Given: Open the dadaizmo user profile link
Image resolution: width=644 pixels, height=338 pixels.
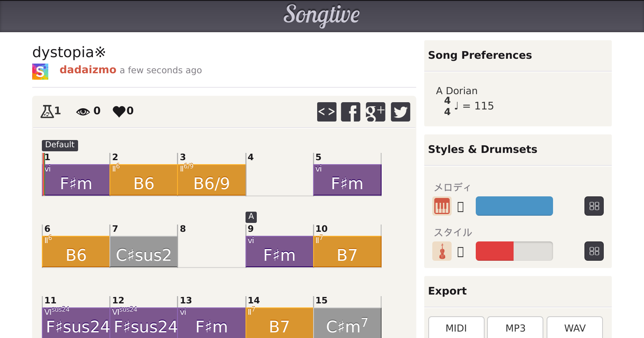Looking at the screenshot, I should [x=88, y=70].
